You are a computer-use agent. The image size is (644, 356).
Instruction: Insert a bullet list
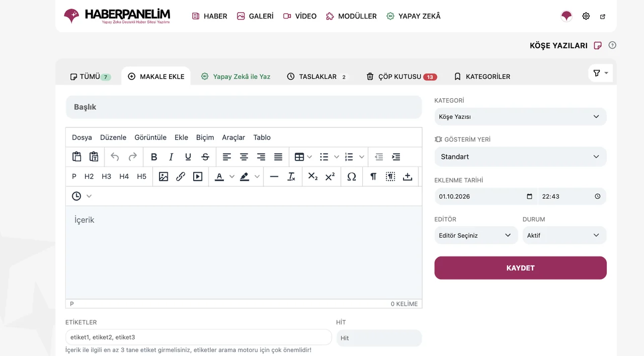[x=324, y=157]
